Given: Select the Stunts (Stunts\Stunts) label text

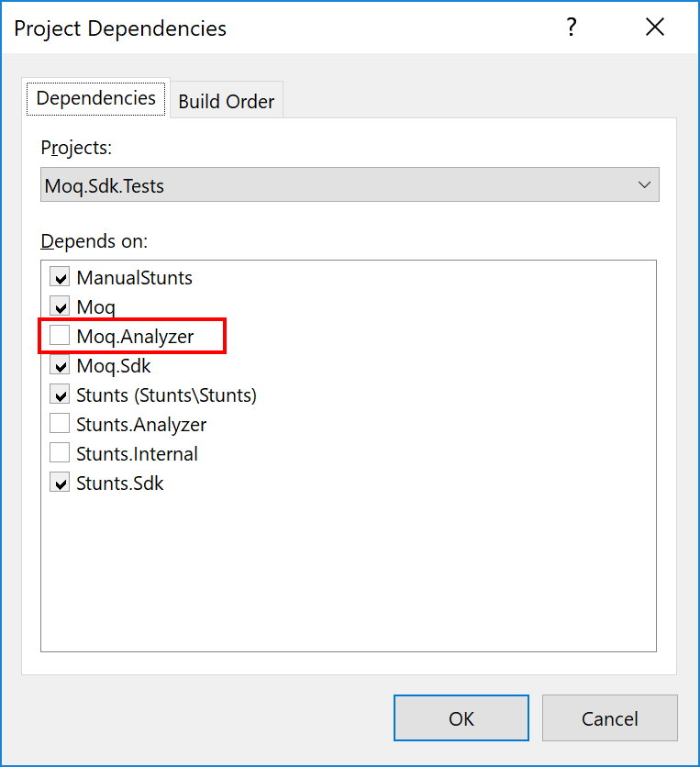Looking at the screenshot, I should click(166, 395).
